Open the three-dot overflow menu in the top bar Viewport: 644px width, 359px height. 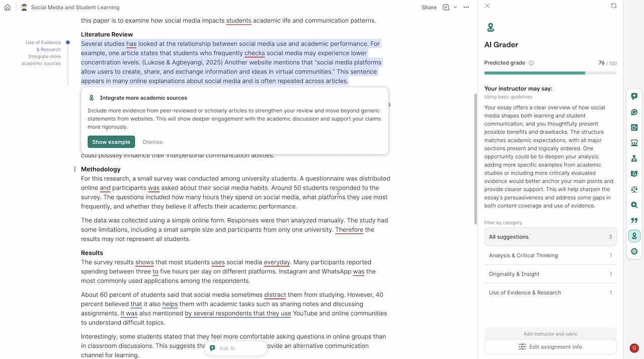tap(466, 8)
